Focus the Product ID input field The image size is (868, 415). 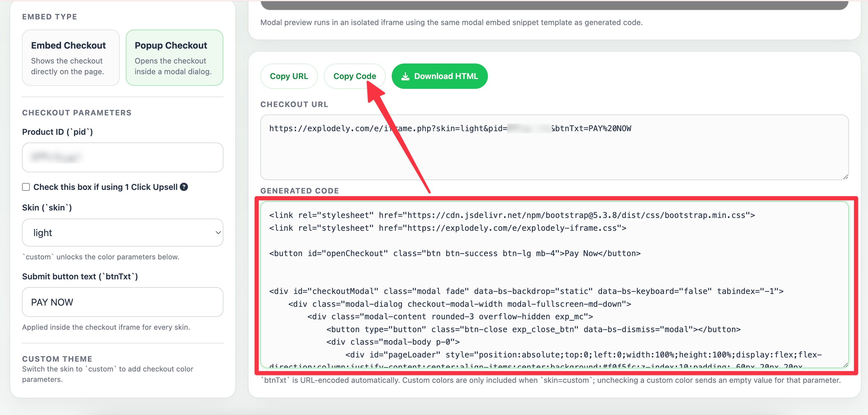122,157
